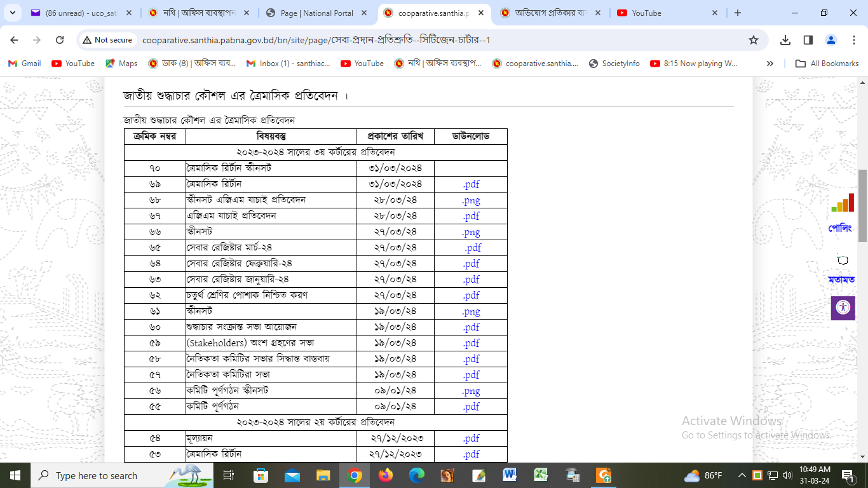Viewport: 868px width, 488px height.
Task: Click the মতামত feedback link
Action: [841, 280]
